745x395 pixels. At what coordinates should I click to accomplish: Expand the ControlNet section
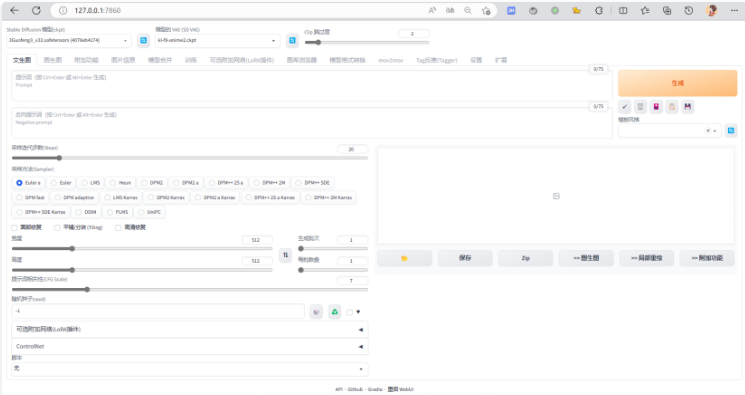coord(190,347)
